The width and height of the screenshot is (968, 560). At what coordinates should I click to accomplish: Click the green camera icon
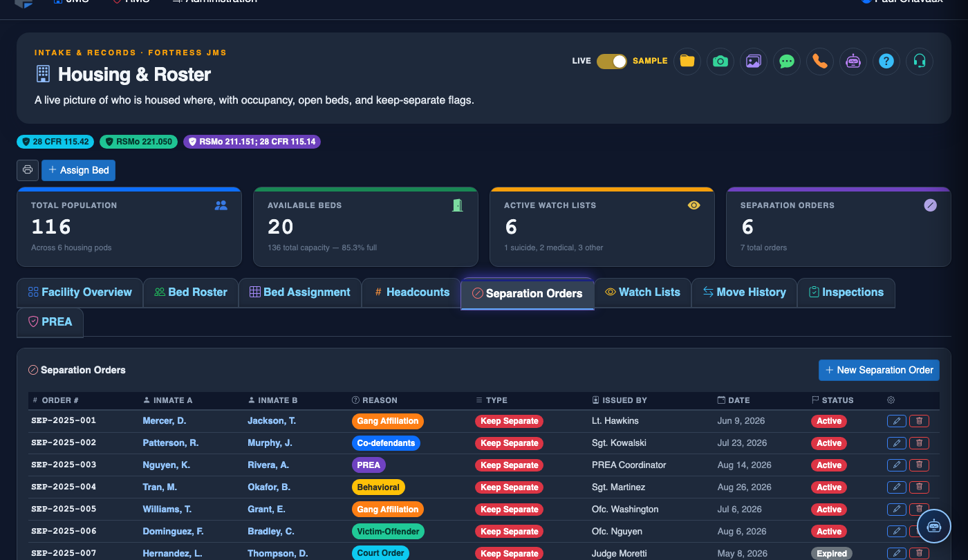point(720,61)
